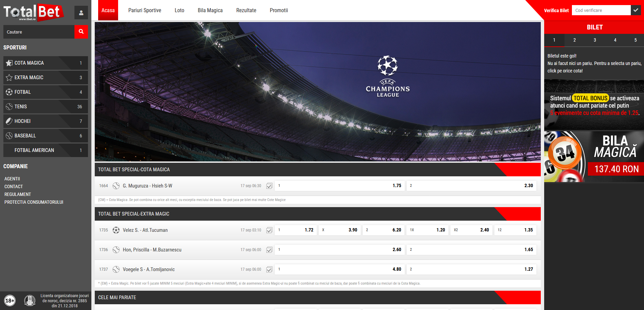Select X2 odds 2.40
This screenshot has height=310, width=644.
[471, 230]
